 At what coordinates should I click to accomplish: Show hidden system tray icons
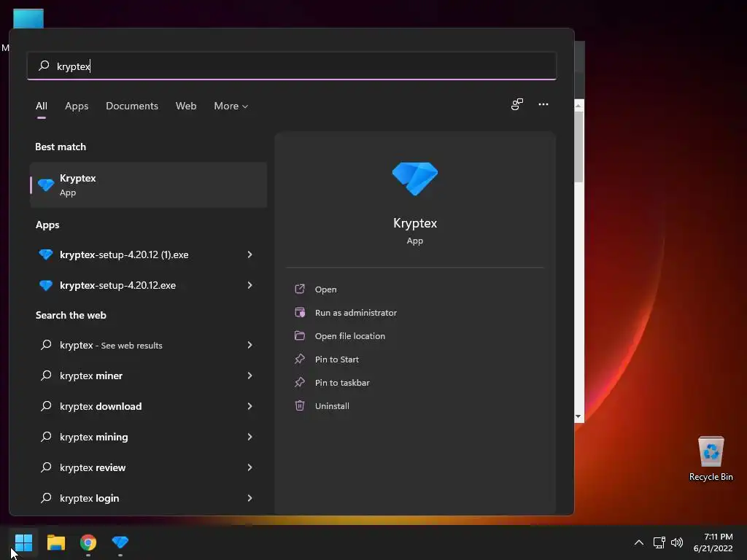[x=639, y=542]
